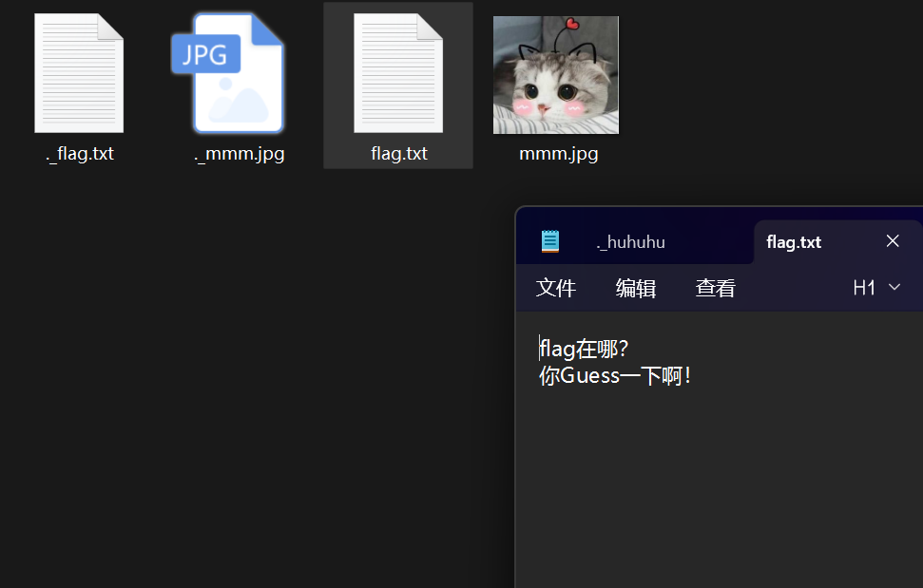Select the filename label under flag.txt icon
This screenshot has height=588, width=923.
click(x=398, y=152)
